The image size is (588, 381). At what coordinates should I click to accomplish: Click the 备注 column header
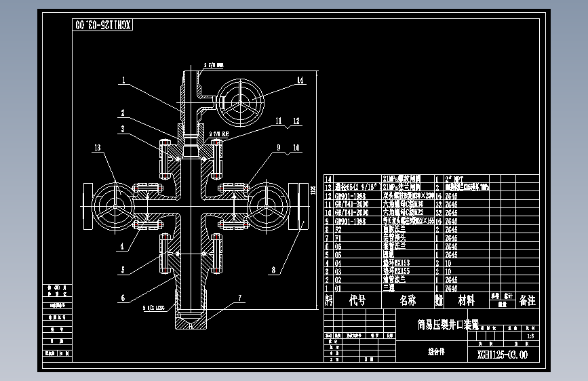tap(528, 300)
